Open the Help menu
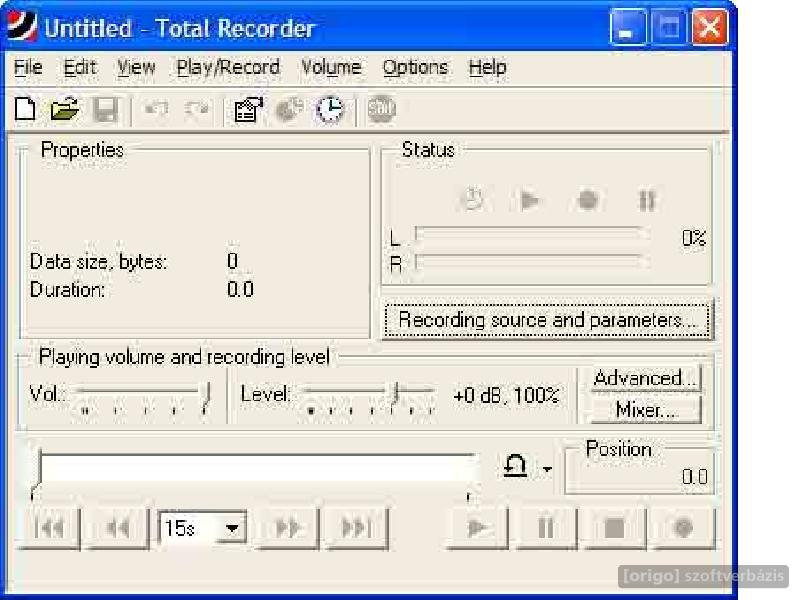Viewport: 800px width, 600px height. 488,67
